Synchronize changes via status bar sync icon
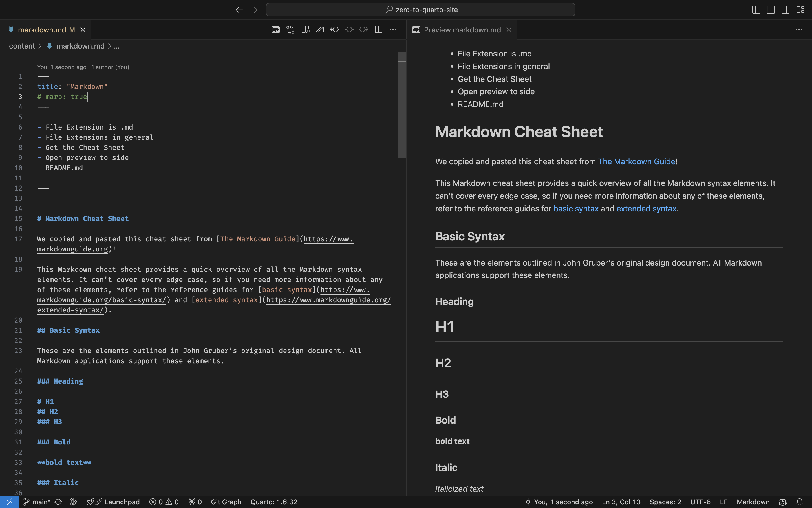This screenshot has width=812, height=508. [x=58, y=502]
